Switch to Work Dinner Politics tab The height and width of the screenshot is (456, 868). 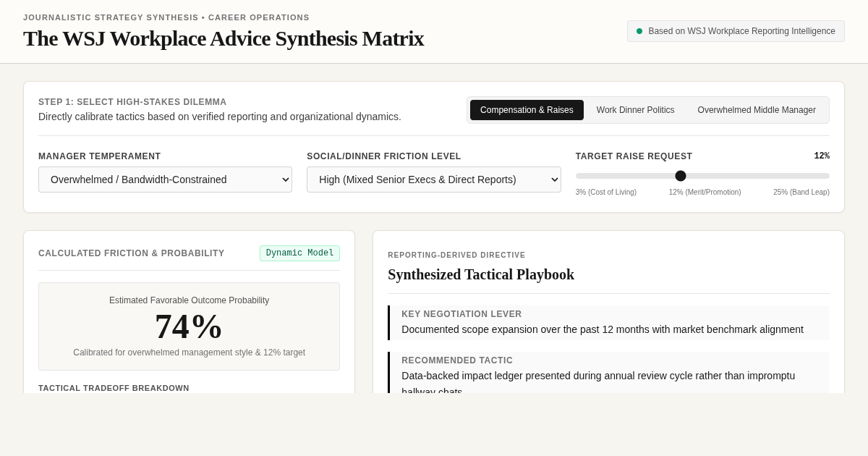[635, 110]
